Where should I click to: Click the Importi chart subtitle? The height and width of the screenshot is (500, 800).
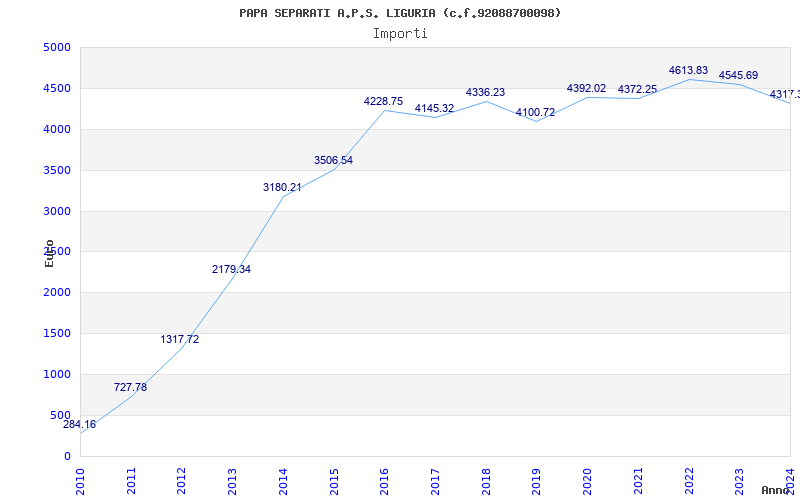coord(400,34)
